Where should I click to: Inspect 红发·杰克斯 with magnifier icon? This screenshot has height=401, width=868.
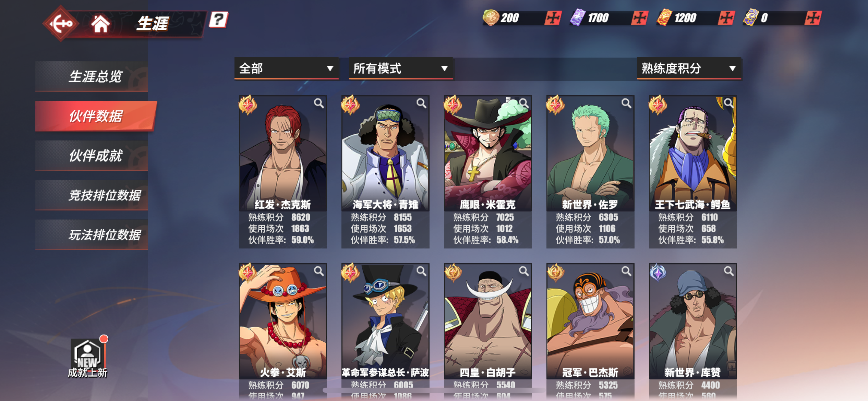tap(319, 103)
